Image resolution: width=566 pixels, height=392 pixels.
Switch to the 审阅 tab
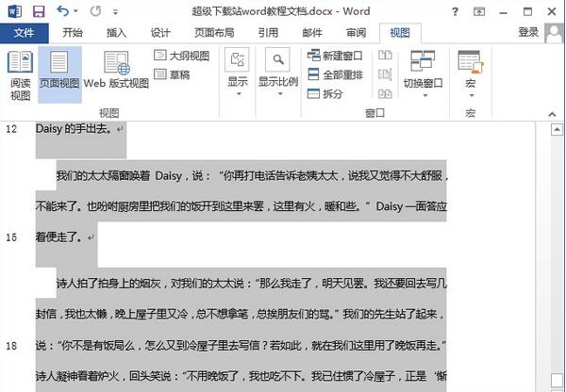click(357, 33)
